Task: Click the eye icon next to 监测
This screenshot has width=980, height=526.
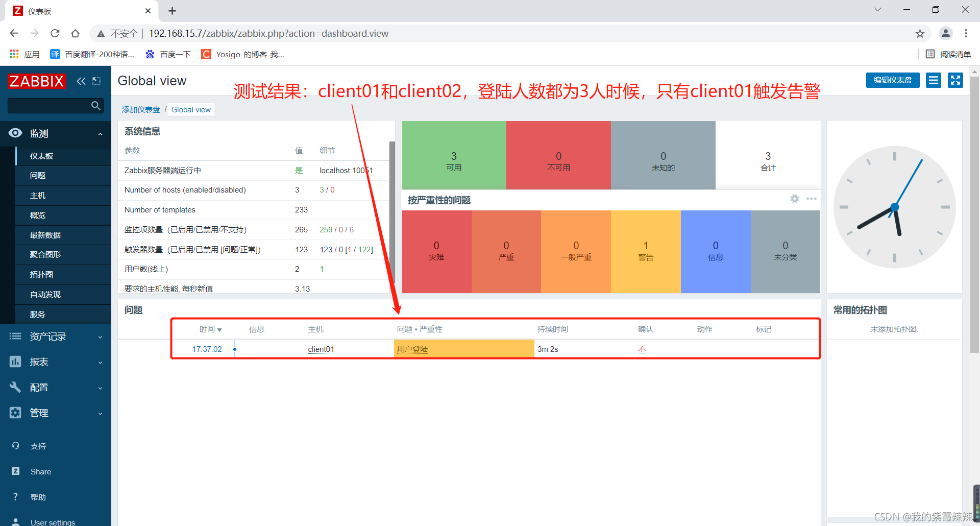Action: click(15, 133)
